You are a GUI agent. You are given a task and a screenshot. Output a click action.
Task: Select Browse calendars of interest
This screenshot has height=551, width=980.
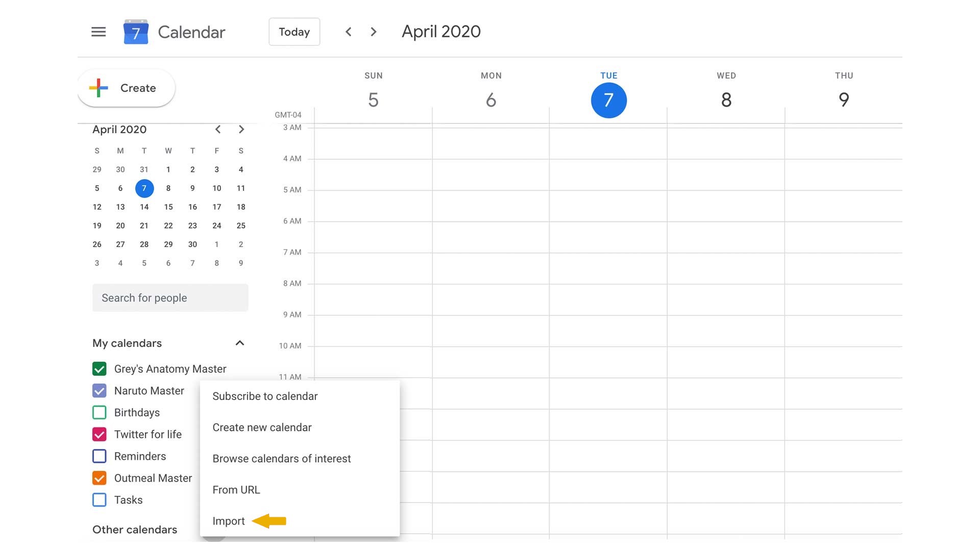[x=281, y=458]
